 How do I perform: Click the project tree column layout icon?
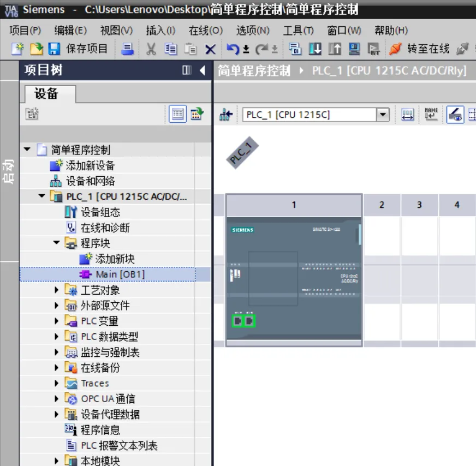(187, 70)
